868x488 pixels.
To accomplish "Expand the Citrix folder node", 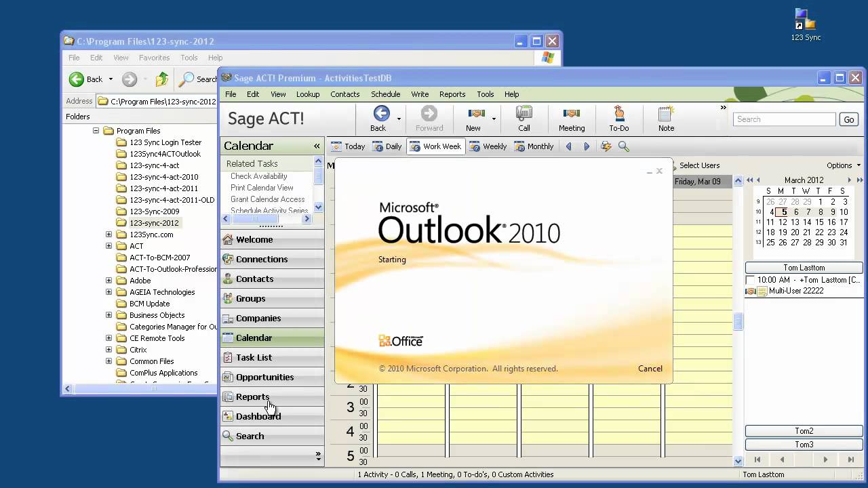I will pos(108,350).
